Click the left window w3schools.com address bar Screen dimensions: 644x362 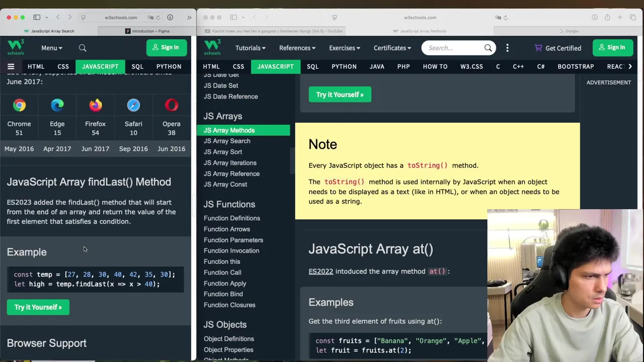coord(121,17)
